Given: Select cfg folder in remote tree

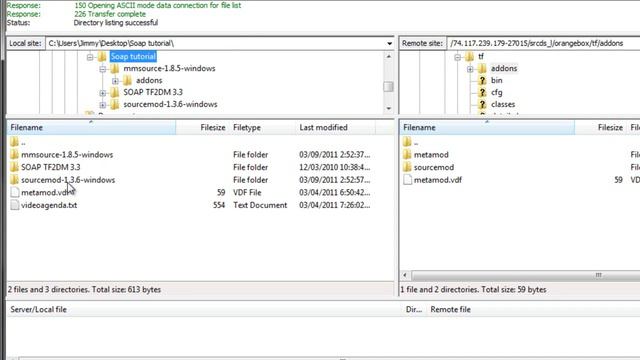Looking at the screenshot, I should click(x=496, y=92).
